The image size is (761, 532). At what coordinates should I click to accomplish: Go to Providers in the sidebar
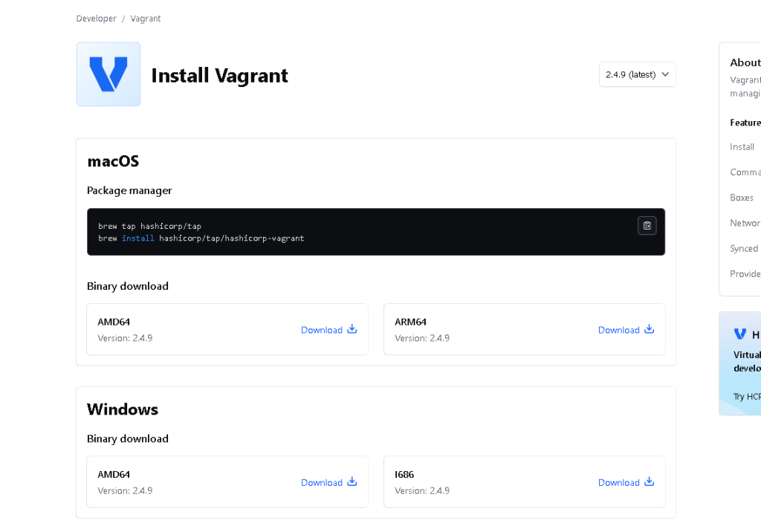point(745,274)
